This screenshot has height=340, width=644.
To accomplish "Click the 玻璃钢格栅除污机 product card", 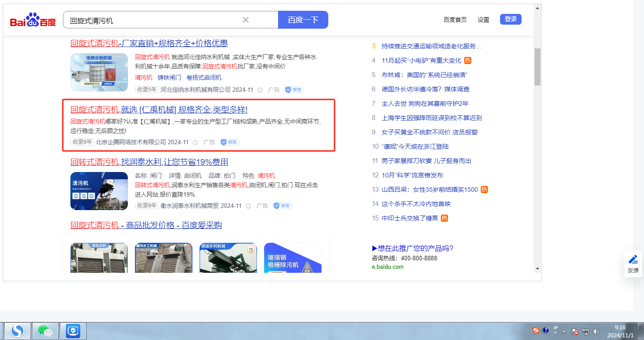I will pyautogui.click(x=293, y=258).
